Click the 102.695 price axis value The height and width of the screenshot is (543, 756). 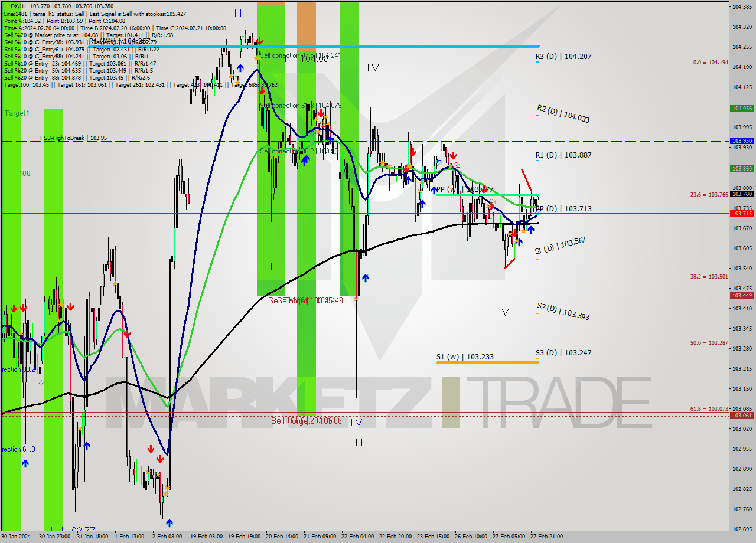(x=741, y=529)
